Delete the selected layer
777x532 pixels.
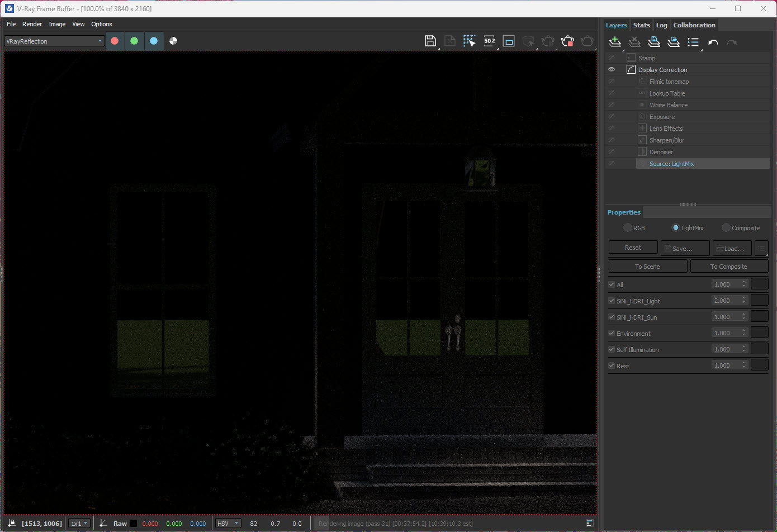pyautogui.click(x=634, y=42)
